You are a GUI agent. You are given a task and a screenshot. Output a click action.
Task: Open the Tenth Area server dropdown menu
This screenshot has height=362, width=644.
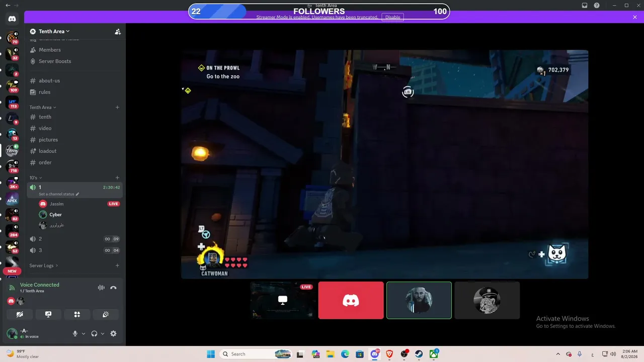[x=54, y=32]
